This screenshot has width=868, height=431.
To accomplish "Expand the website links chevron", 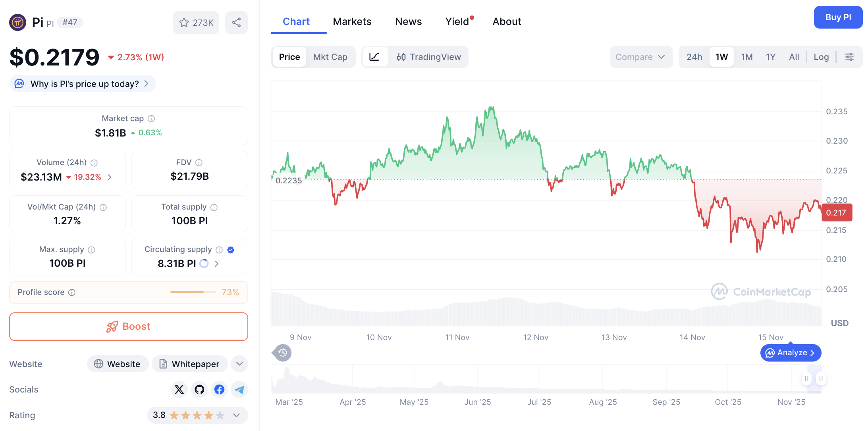I will [239, 364].
